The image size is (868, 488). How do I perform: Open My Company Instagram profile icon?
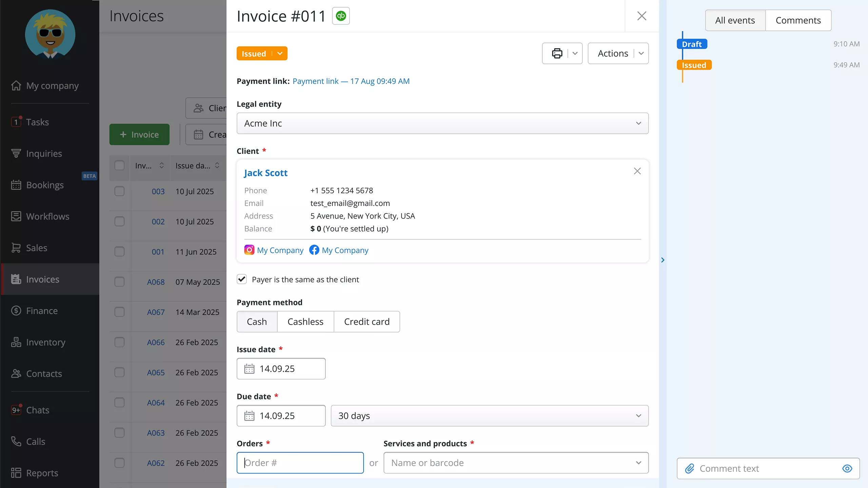pos(249,250)
